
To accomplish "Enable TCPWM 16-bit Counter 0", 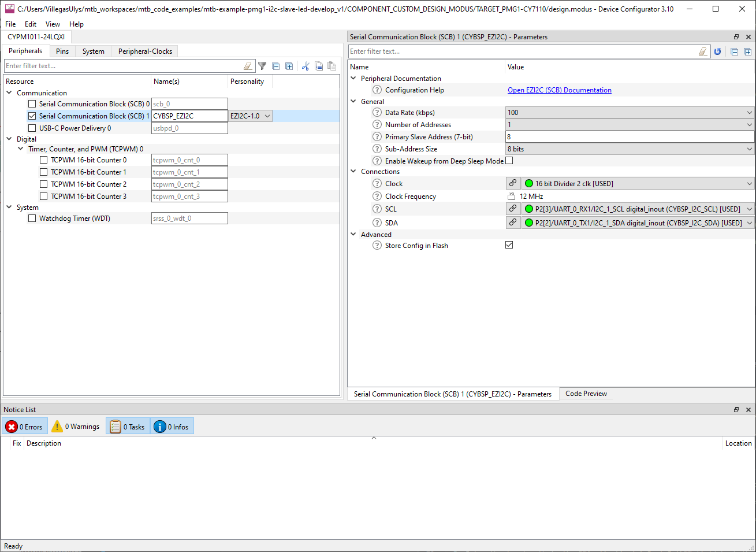I will [x=44, y=160].
